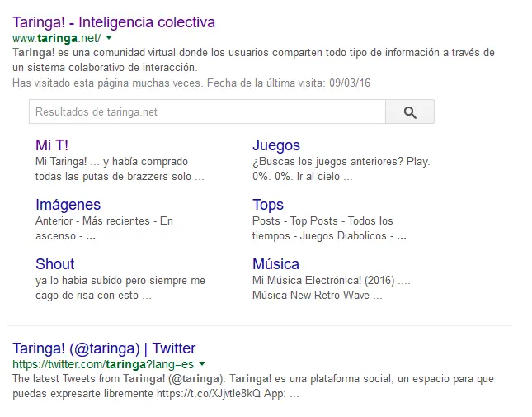Click snippet 'Mi Música Electrónica! (2016)'
The image size is (532, 417).
pos(323,281)
